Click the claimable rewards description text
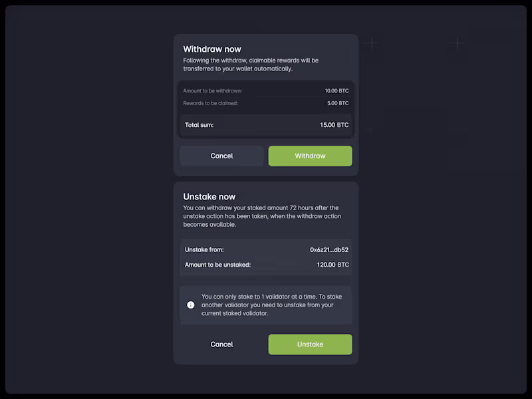This screenshot has height=399, width=532. (x=251, y=65)
